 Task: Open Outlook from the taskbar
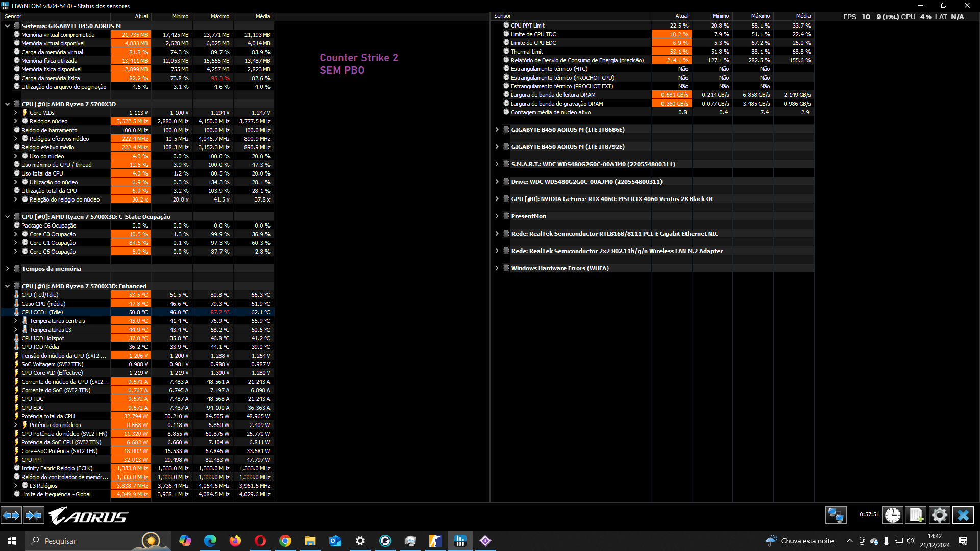pyautogui.click(x=335, y=541)
